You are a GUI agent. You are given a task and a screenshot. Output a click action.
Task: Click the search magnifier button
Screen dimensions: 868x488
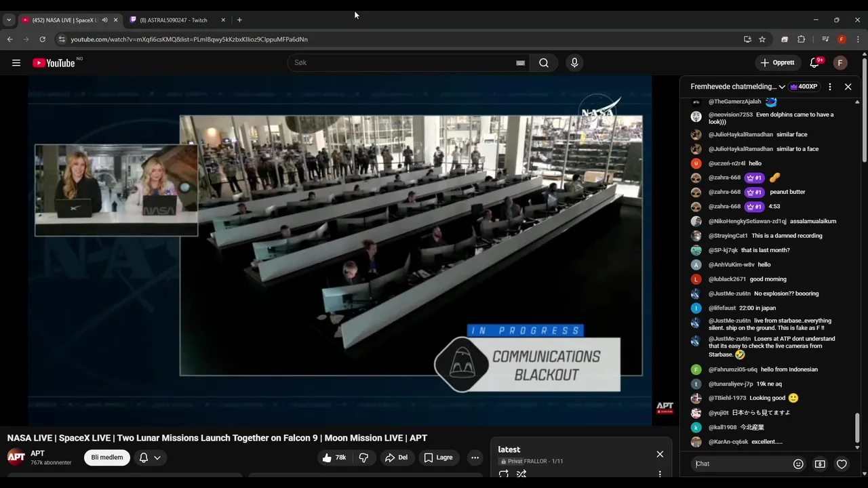(x=544, y=63)
